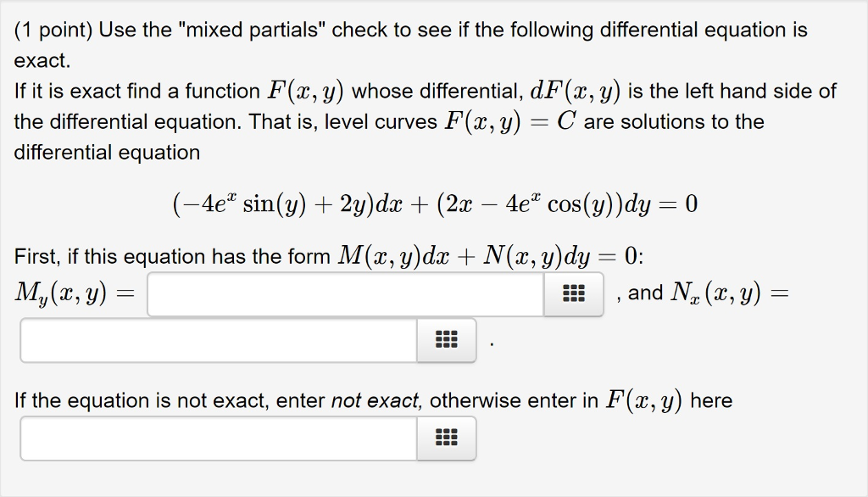Click the keypad icon beside the My answer box

(x=573, y=293)
